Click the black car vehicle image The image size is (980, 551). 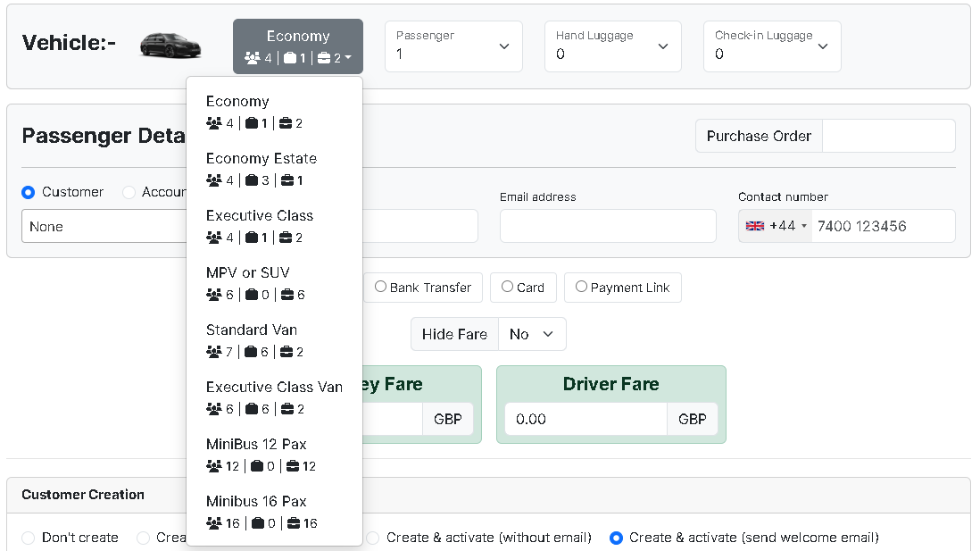(x=170, y=46)
